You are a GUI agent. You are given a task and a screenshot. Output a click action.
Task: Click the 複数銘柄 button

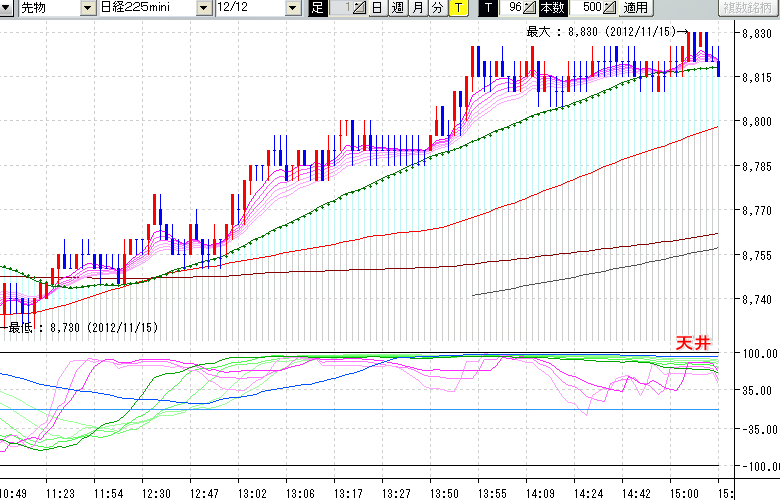click(749, 8)
